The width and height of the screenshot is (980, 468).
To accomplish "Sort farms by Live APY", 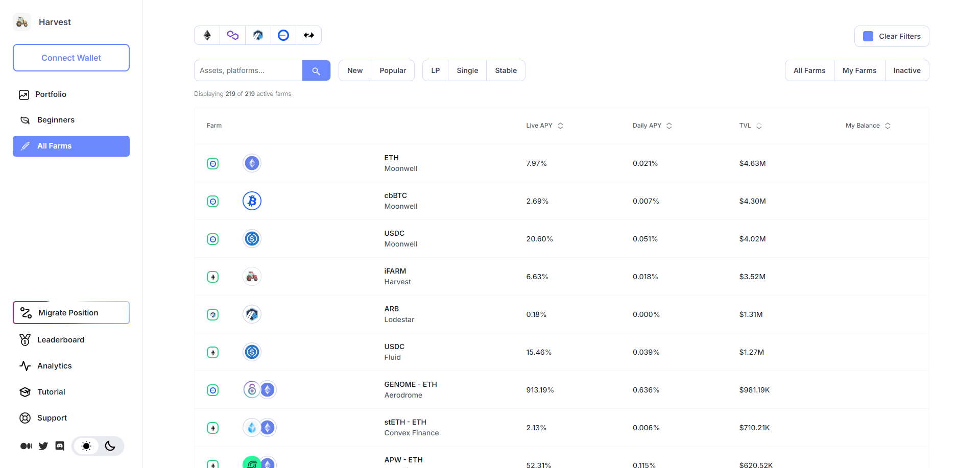I will [x=544, y=126].
